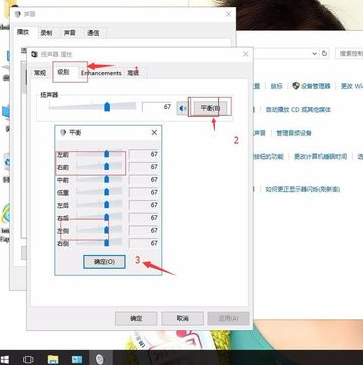Click the Sound window title icon
363x367 pixels.
(18, 14)
